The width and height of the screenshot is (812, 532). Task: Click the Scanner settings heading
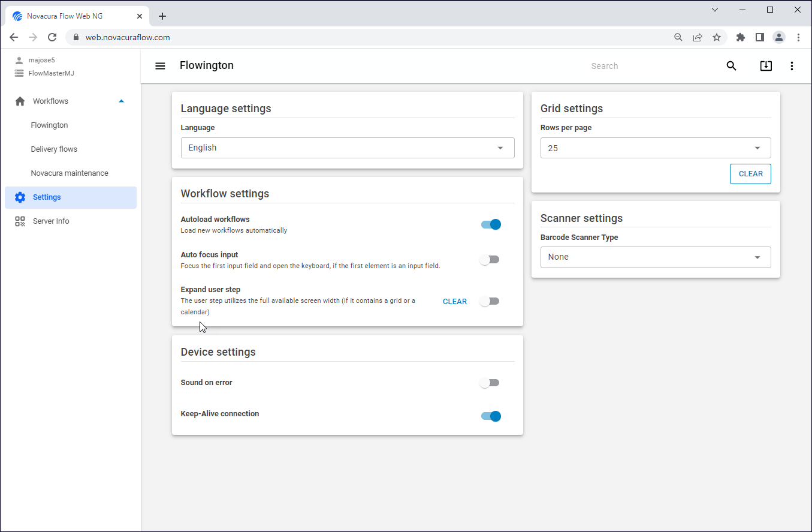tap(581, 218)
